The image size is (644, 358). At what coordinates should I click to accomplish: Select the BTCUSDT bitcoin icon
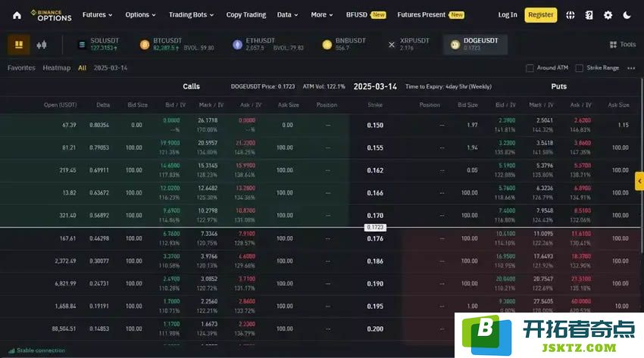[x=145, y=45]
